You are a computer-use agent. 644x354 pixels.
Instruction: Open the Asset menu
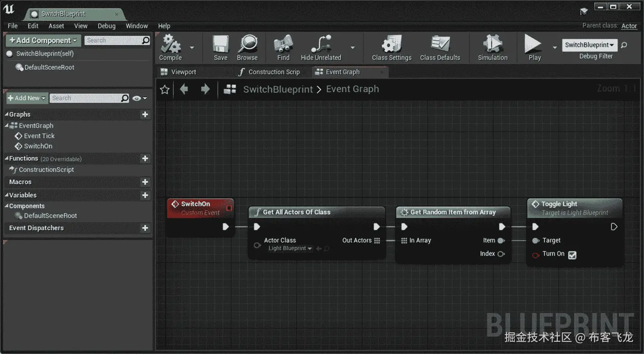(56, 26)
